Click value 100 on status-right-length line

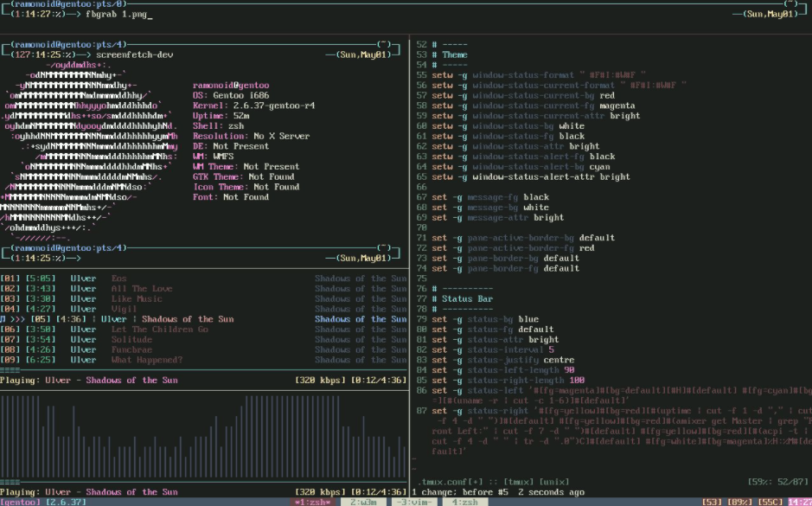(577, 380)
